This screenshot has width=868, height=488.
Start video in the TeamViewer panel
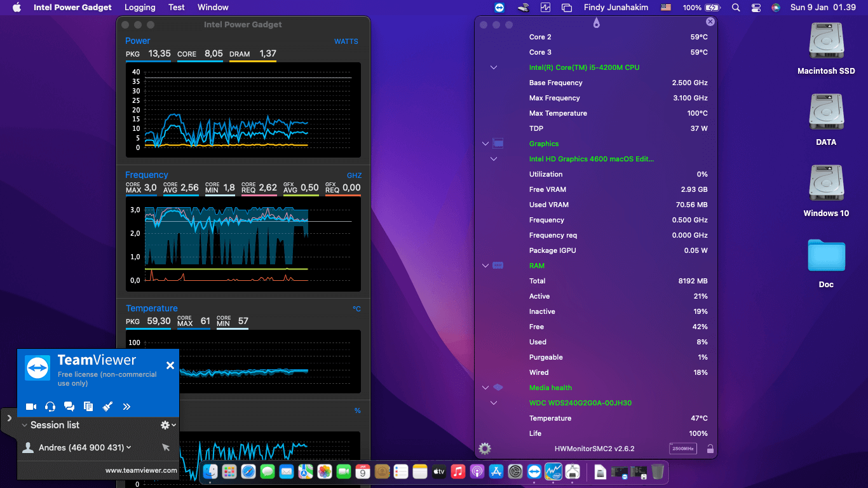[x=31, y=407]
